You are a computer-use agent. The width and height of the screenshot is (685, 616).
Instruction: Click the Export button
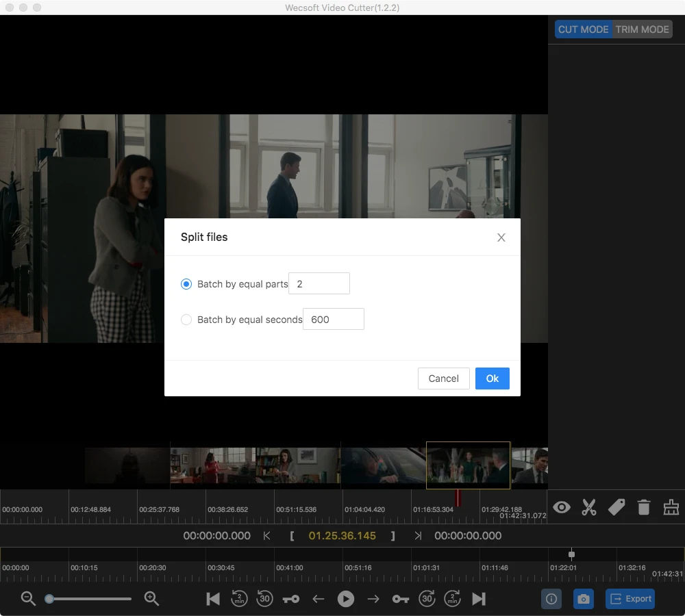click(x=630, y=599)
